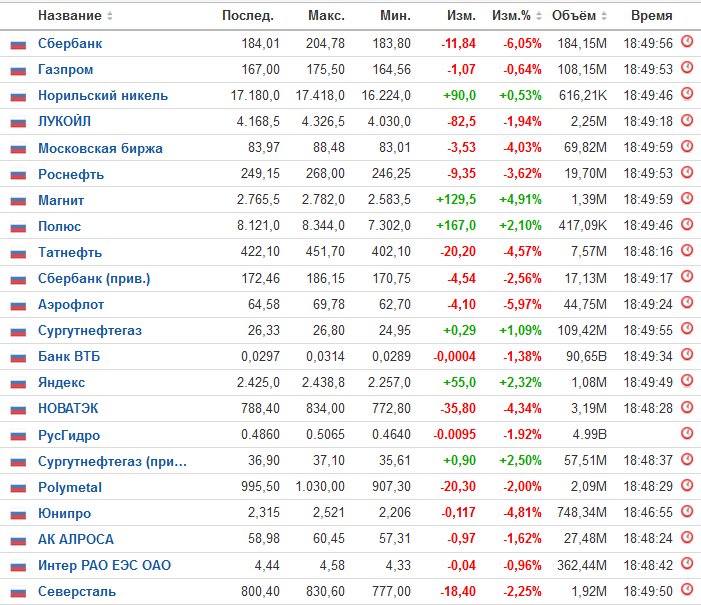
Task: Click Сбербанк change value -11,84
Action: click(458, 43)
